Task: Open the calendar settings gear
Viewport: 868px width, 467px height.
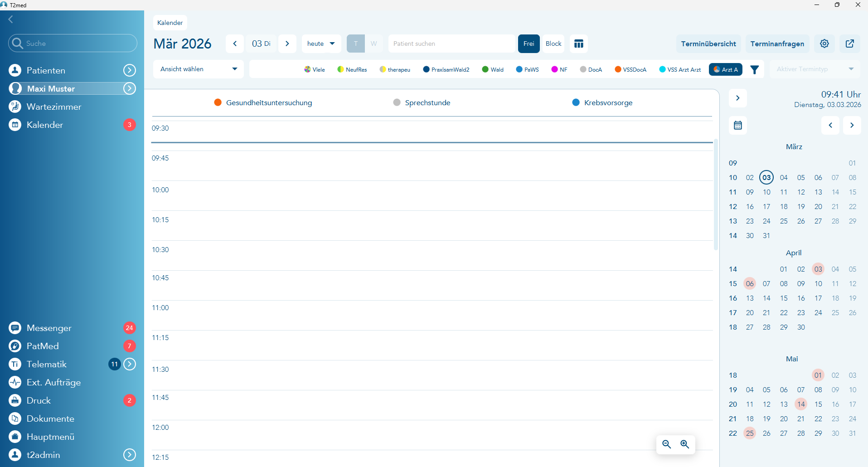Action: point(824,44)
